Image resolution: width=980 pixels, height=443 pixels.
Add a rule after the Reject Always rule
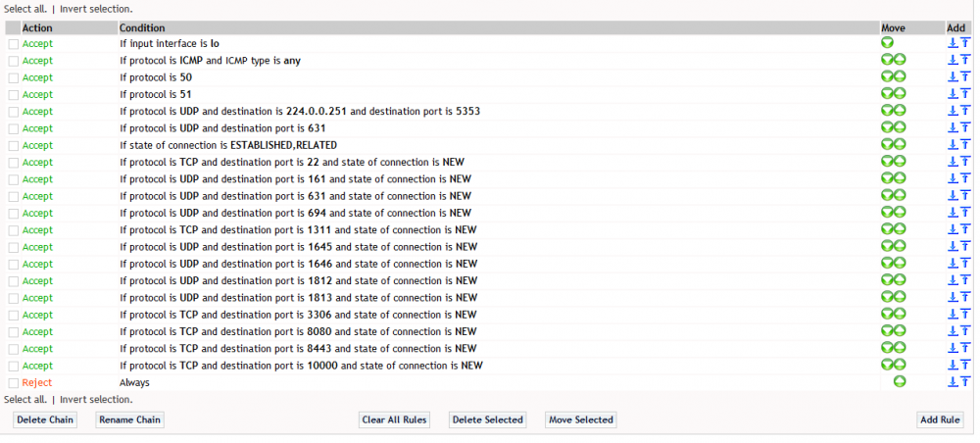coord(953,382)
